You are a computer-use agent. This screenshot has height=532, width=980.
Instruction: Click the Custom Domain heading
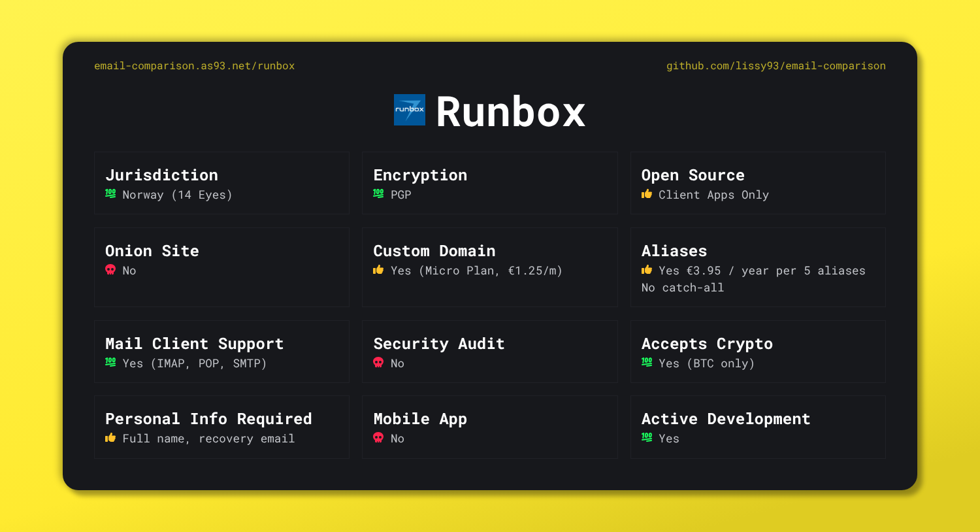pyautogui.click(x=434, y=251)
